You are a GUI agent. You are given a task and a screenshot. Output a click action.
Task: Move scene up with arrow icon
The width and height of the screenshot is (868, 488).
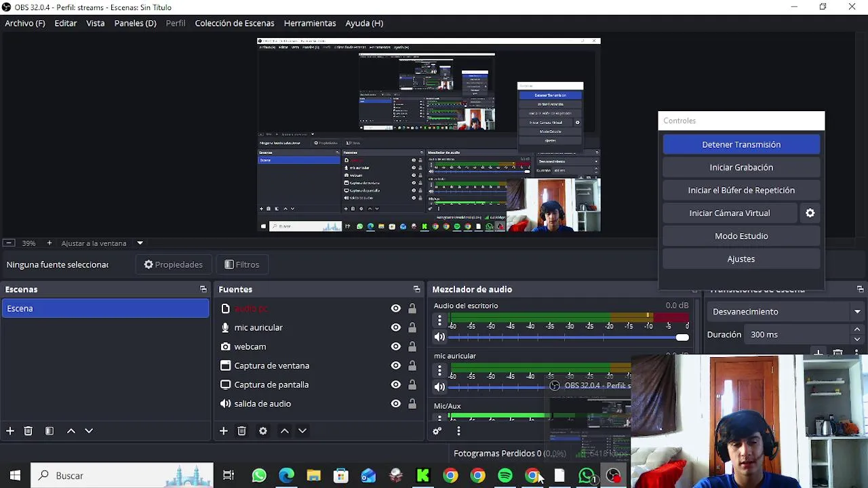[x=71, y=431]
